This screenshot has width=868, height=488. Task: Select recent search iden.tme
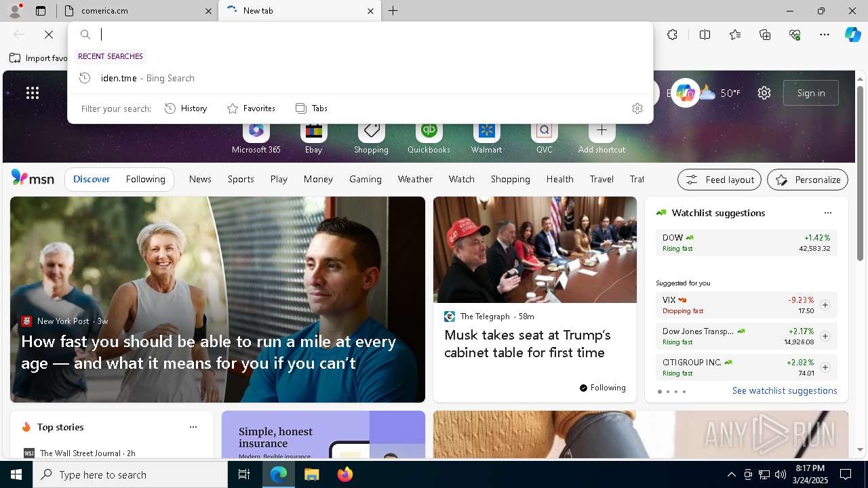pyautogui.click(x=360, y=78)
